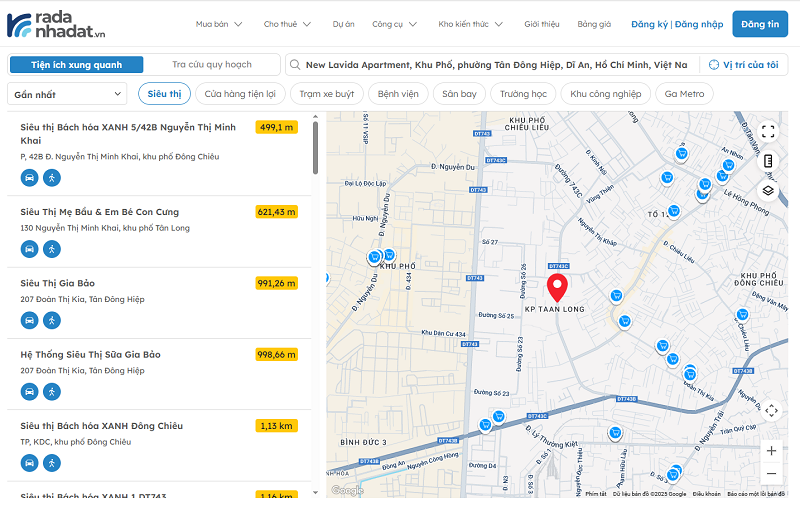This screenshot has width=800, height=507.
Task: Open the map layers icon
Action: coord(768,190)
